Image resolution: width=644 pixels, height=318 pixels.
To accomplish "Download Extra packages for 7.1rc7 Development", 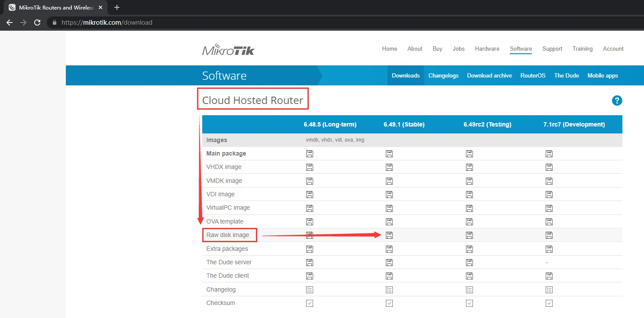I will (549, 249).
